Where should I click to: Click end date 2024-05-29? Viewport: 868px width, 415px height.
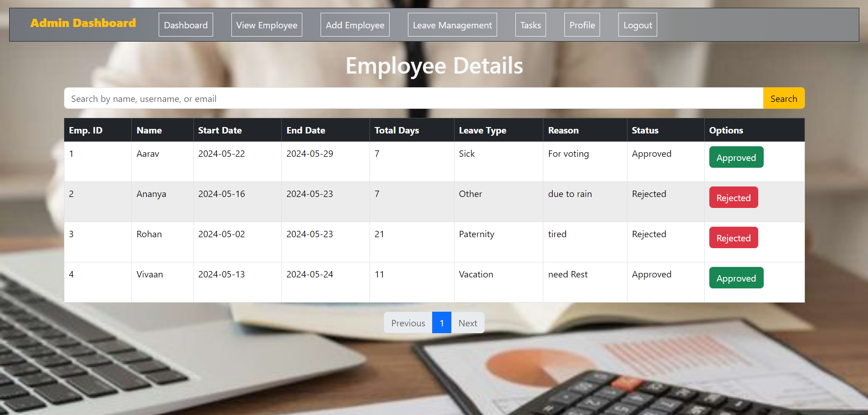310,154
